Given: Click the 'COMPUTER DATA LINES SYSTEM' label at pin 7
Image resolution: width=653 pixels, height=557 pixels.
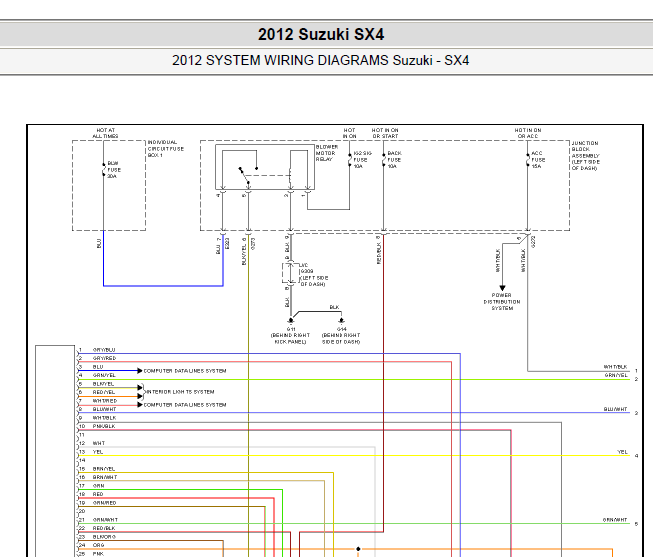Looking at the screenshot, I should click(x=185, y=405).
